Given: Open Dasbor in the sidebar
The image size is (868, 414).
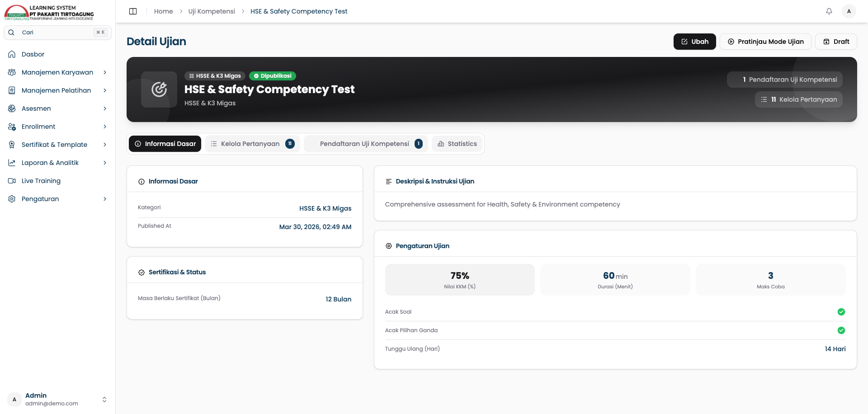Looking at the screenshot, I should [x=58, y=54].
